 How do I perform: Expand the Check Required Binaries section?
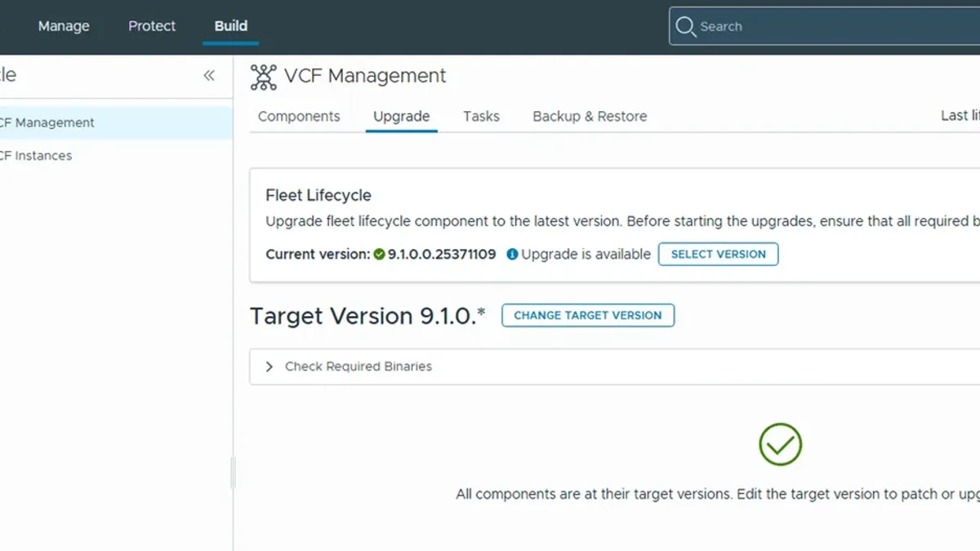point(269,367)
